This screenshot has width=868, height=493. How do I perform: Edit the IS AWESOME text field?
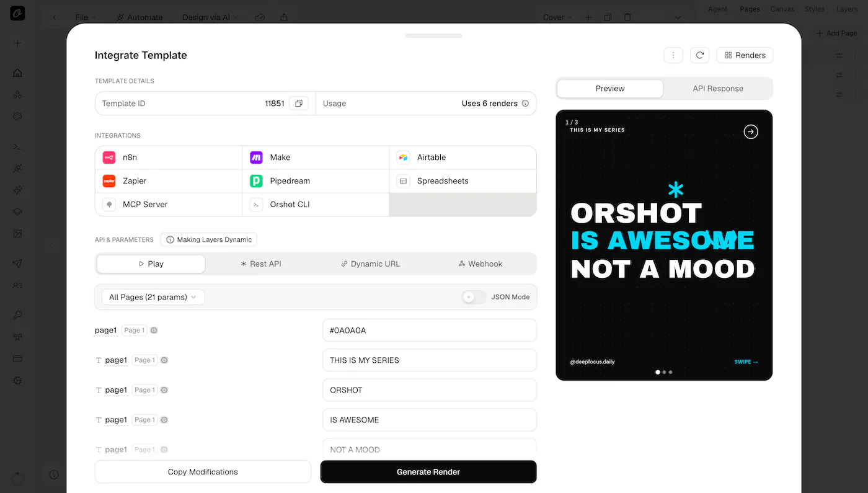(x=430, y=420)
